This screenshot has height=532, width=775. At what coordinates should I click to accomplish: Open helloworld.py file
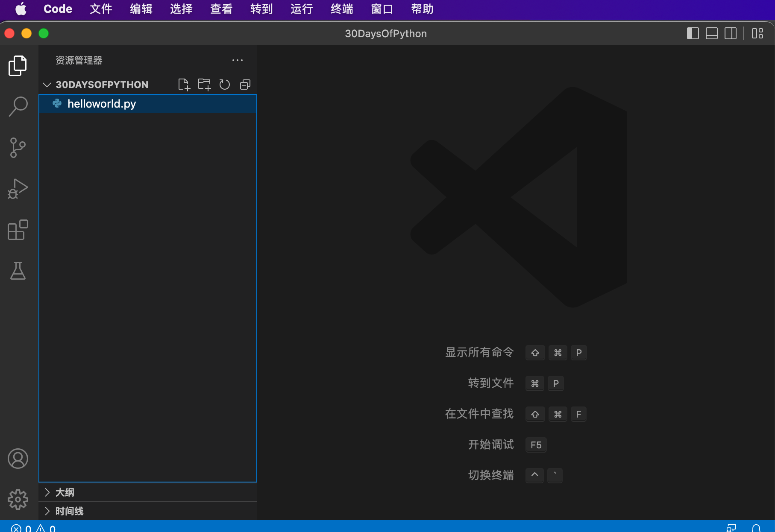[x=148, y=104]
